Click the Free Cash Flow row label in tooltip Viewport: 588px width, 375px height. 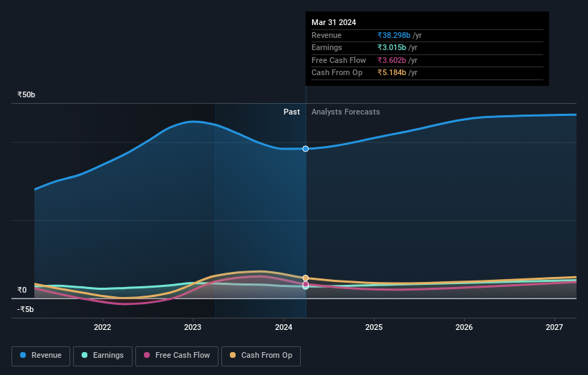pyautogui.click(x=339, y=60)
